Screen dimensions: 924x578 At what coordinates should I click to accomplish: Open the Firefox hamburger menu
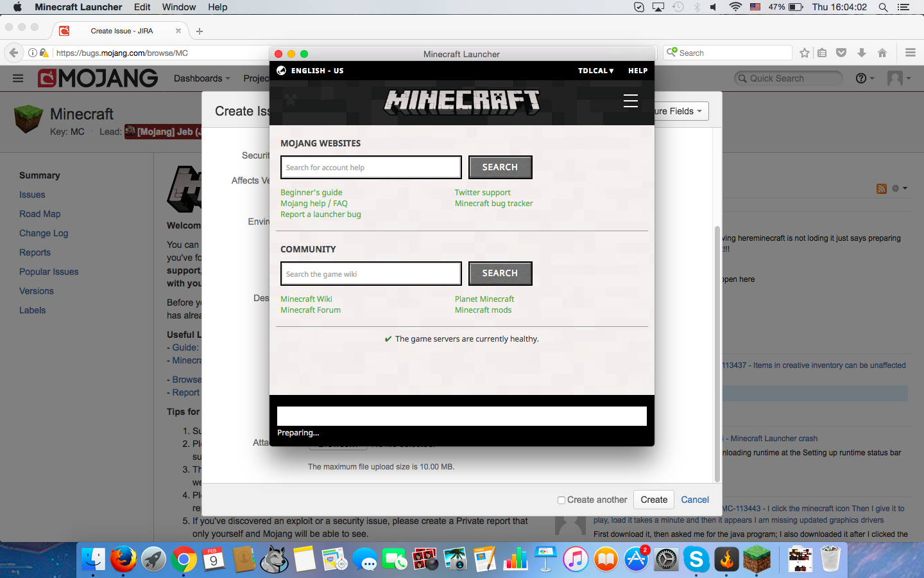click(910, 53)
